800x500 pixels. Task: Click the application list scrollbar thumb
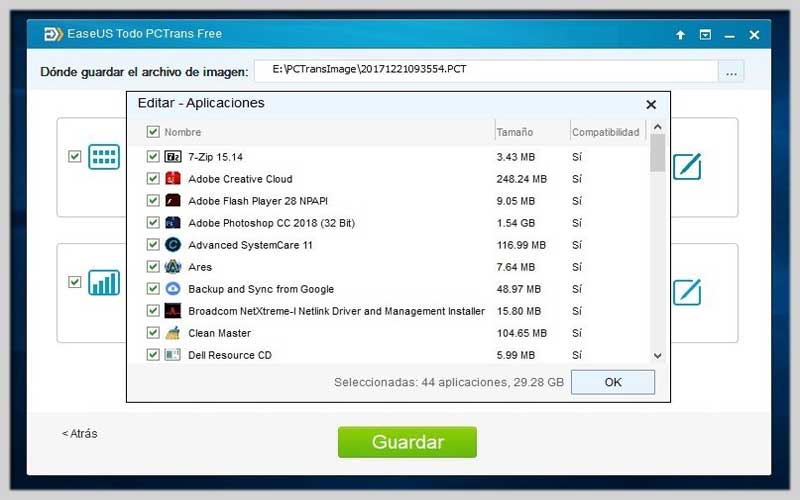tap(658, 153)
